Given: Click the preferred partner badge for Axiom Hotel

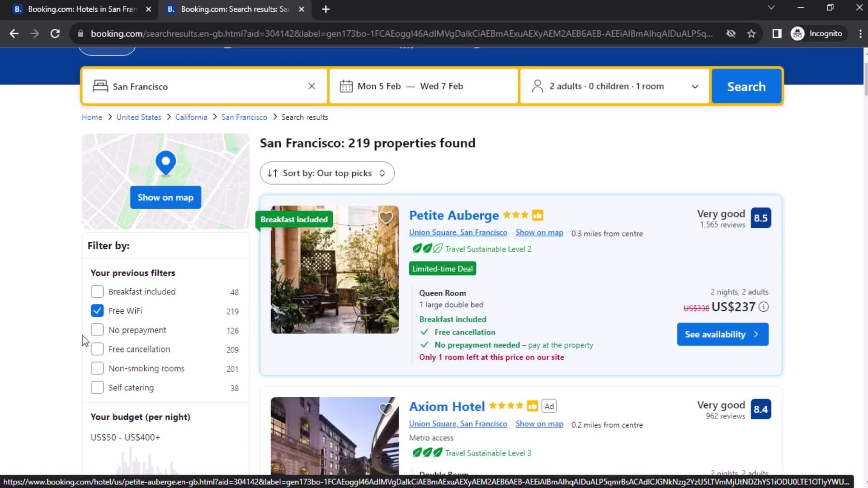Looking at the screenshot, I should click(x=533, y=406).
